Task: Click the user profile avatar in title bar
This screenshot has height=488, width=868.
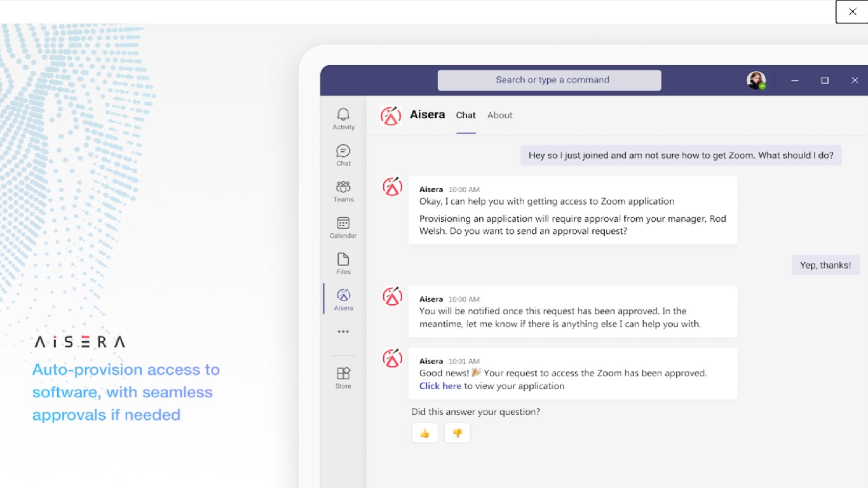Action: pos(756,81)
